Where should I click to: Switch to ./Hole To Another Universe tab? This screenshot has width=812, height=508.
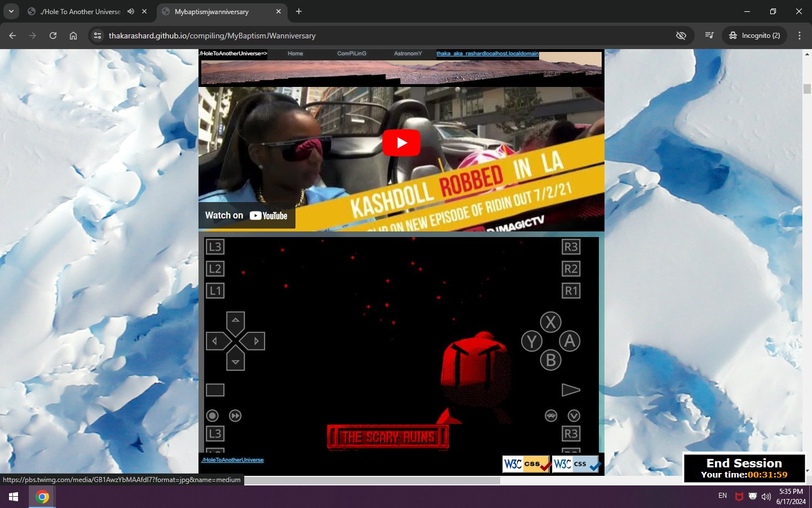[x=80, y=11]
